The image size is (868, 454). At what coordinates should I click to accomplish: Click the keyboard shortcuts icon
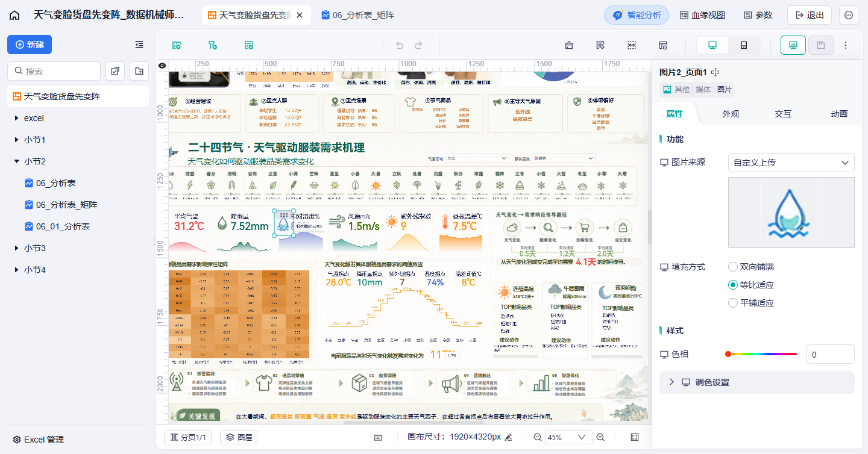tap(379, 437)
